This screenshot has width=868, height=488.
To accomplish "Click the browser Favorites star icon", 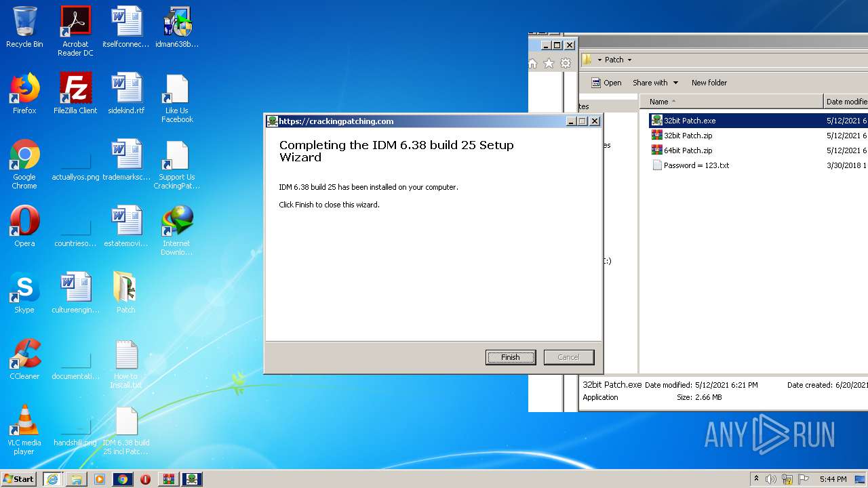I will (549, 63).
